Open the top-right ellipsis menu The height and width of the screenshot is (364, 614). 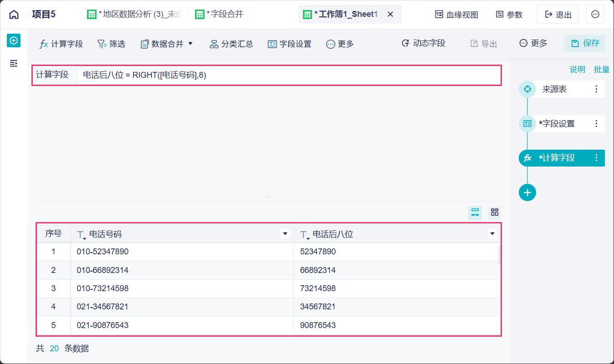coord(595,15)
